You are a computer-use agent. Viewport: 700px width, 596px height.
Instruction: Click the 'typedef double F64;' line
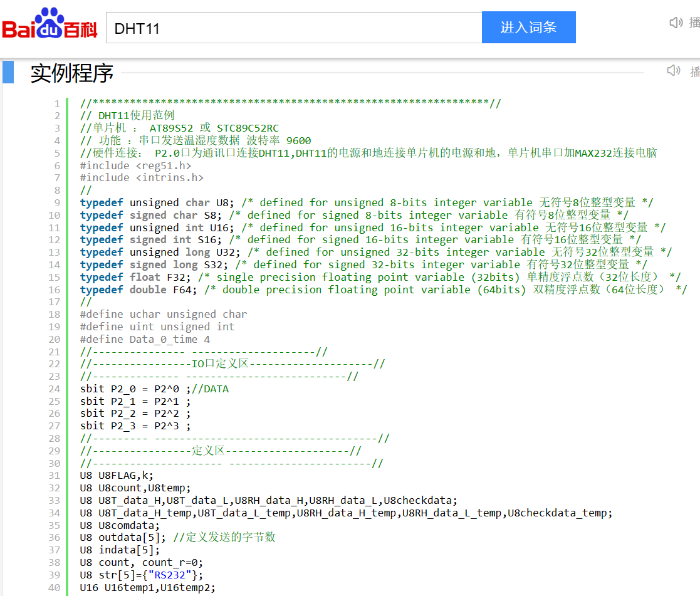(384, 290)
